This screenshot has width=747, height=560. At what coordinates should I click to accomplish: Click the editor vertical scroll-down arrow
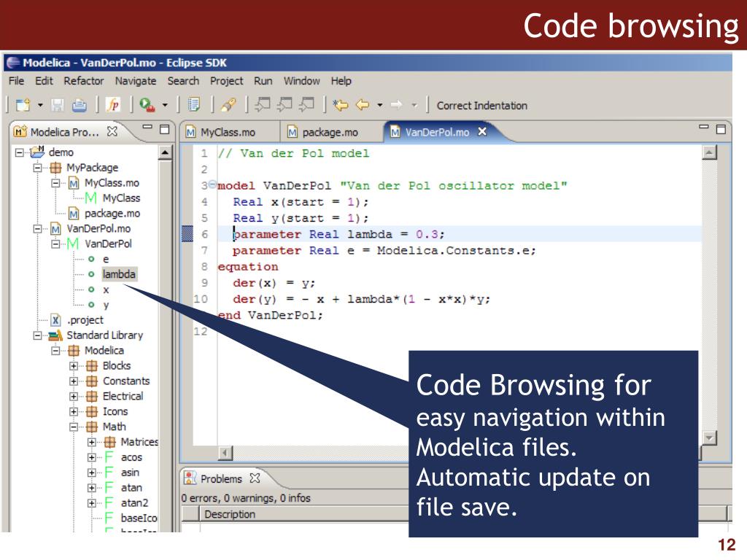(x=709, y=437)
